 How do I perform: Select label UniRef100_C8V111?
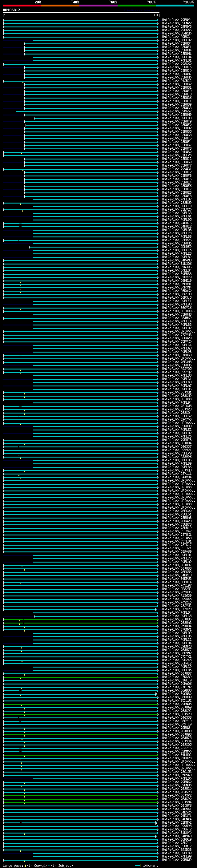coord(176,474)
